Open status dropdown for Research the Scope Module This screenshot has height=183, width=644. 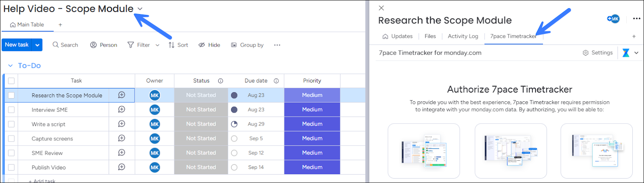coord(201,95)
